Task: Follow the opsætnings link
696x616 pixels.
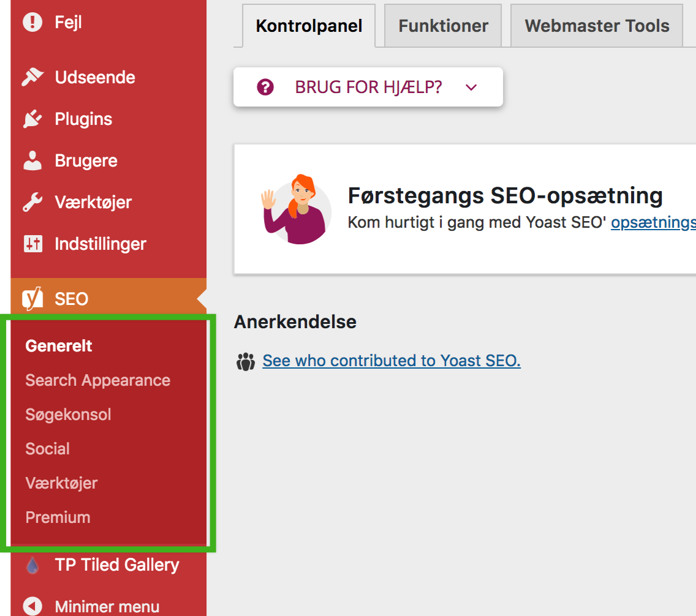Action: (x=653, y=223)
